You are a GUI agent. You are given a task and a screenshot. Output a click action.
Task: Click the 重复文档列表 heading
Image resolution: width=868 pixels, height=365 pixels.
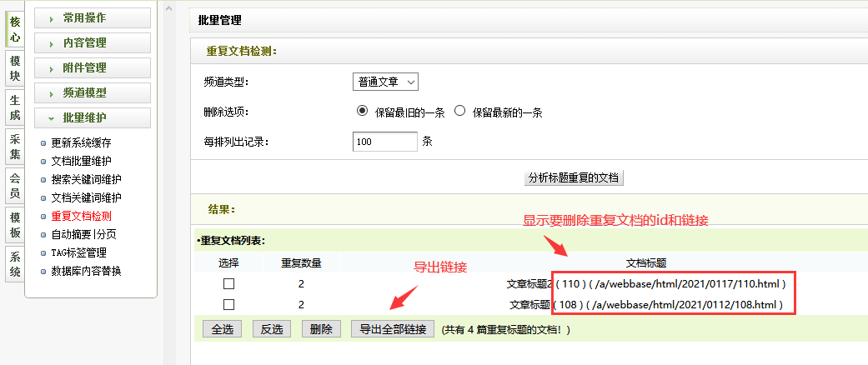click(232, 241)
